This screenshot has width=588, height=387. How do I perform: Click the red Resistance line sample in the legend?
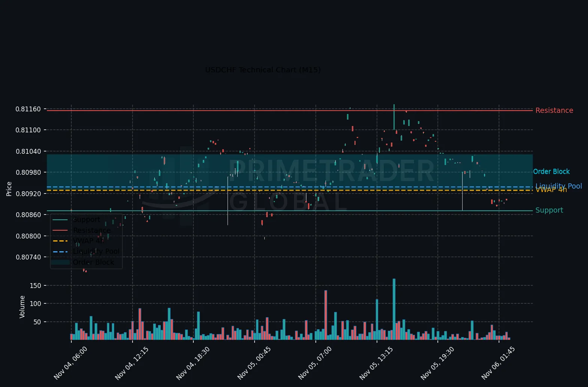(x=60, y=230)
